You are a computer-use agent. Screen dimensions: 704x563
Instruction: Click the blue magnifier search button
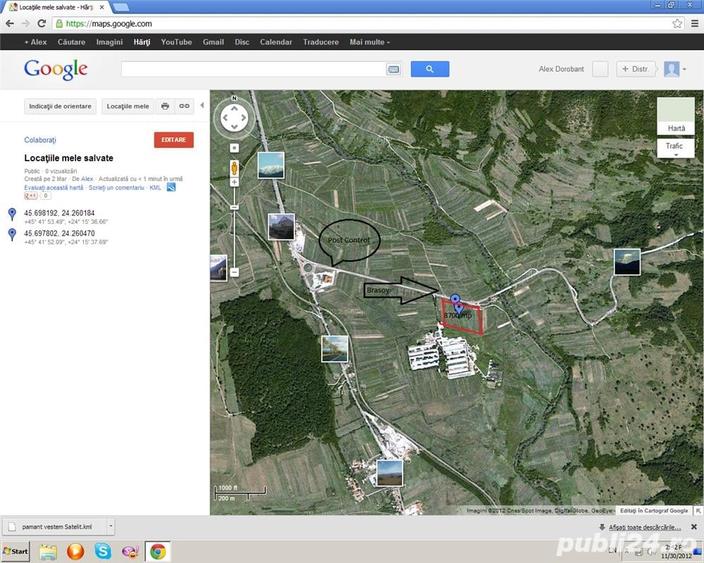pyautogui.click(x=430, y=69)
